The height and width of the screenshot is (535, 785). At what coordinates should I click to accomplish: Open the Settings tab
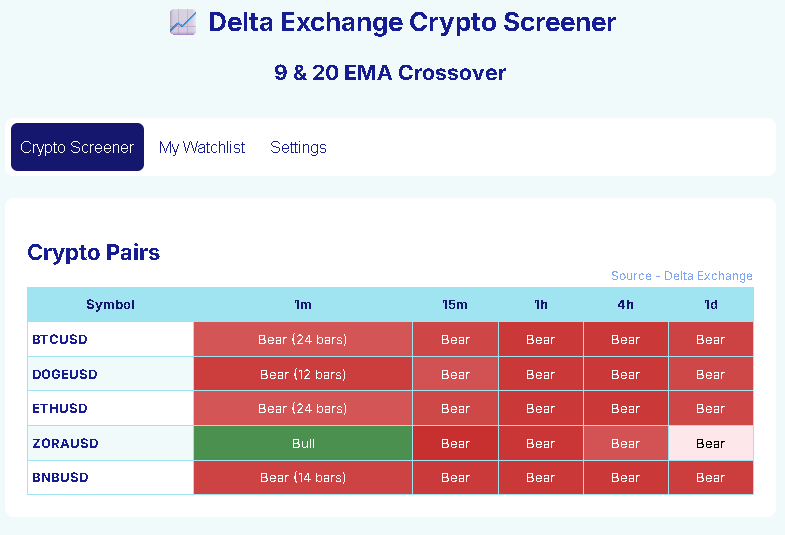coord(298,147)
